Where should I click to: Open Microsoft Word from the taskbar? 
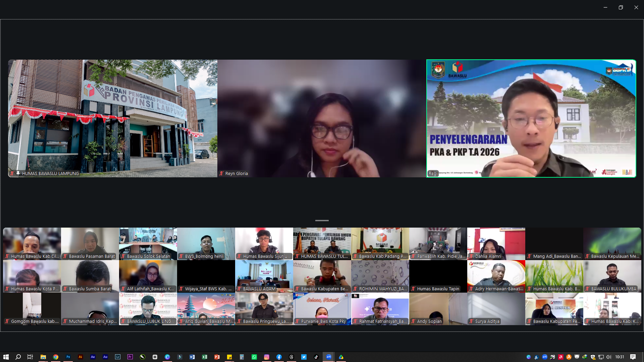pos(192,357)
